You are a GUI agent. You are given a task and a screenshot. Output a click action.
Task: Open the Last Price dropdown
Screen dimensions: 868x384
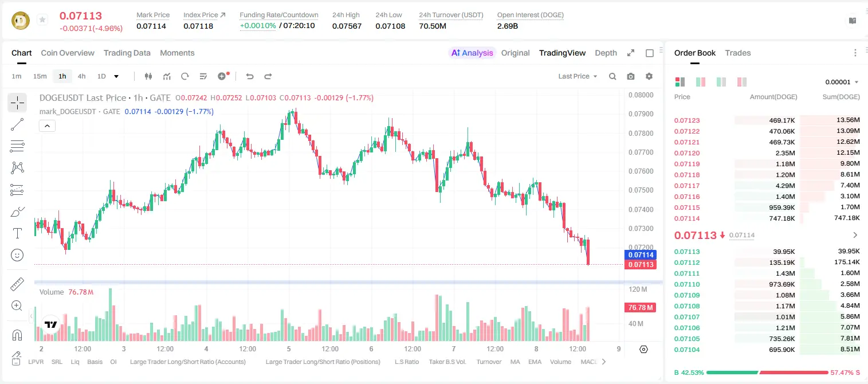(x=578, y=76)
